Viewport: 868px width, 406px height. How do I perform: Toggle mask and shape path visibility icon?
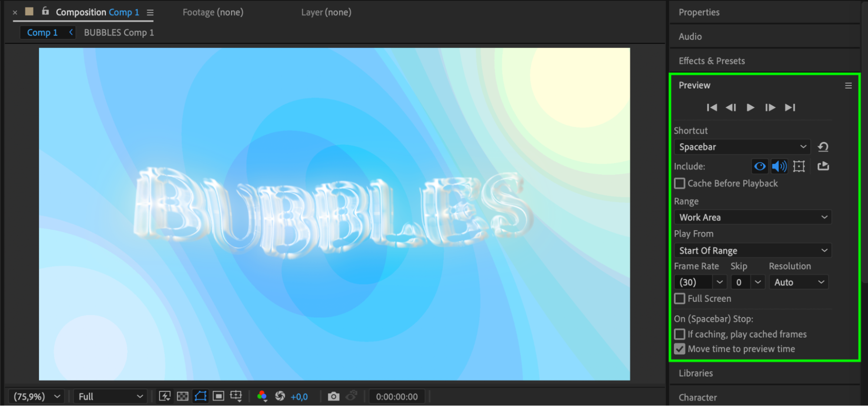click(201, 396)
